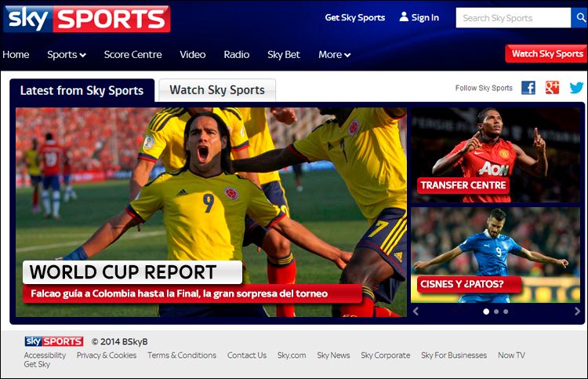
Task: Open Video in navigation bar
Action: pos(192,55)
